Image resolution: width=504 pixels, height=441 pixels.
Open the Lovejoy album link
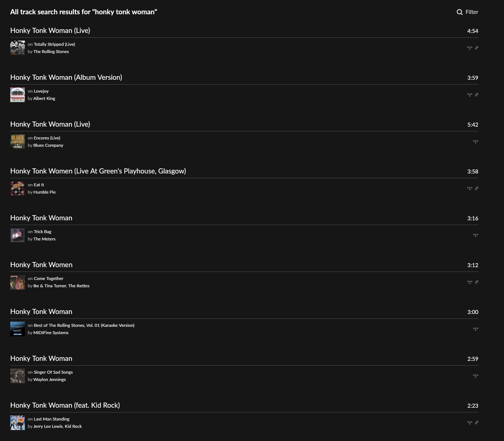tap(41, 91)
